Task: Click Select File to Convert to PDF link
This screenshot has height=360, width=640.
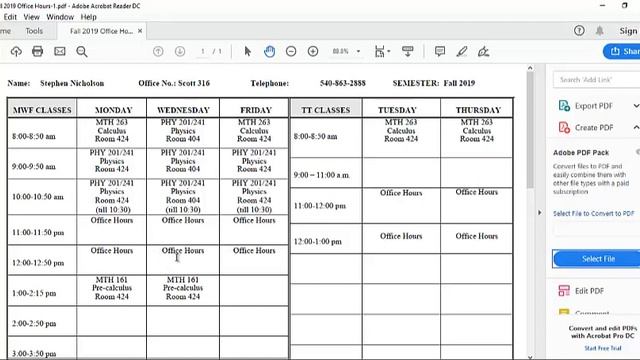Action: [593, 213]
